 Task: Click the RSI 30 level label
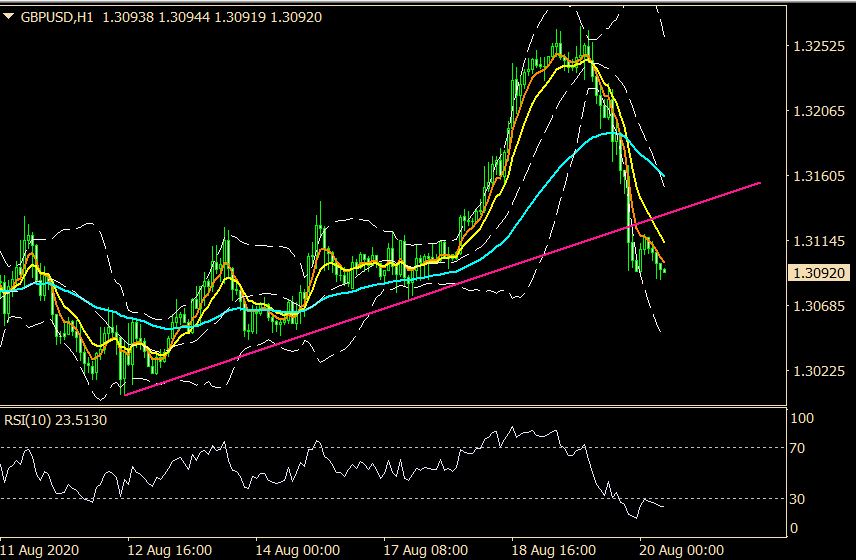tap(797, 499)
